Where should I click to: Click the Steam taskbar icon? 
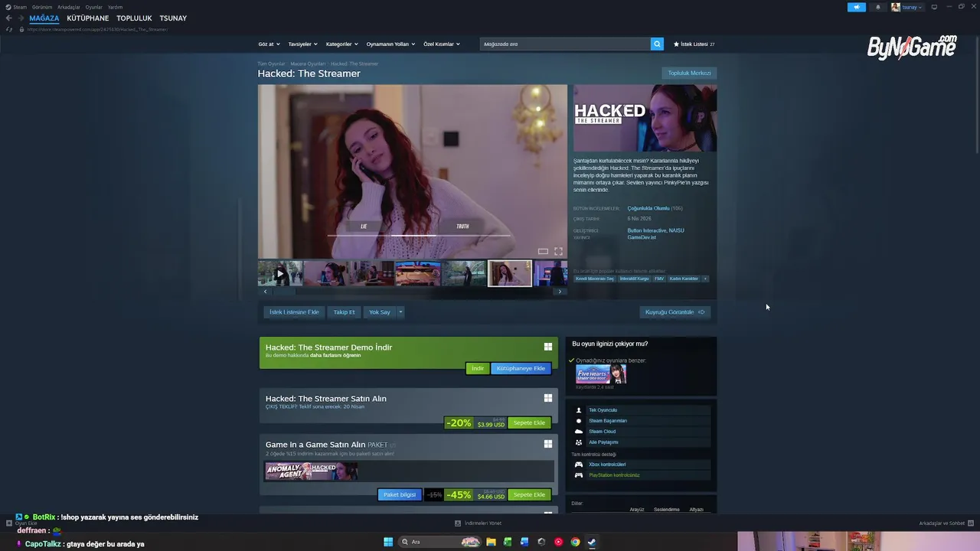(592, 542)
